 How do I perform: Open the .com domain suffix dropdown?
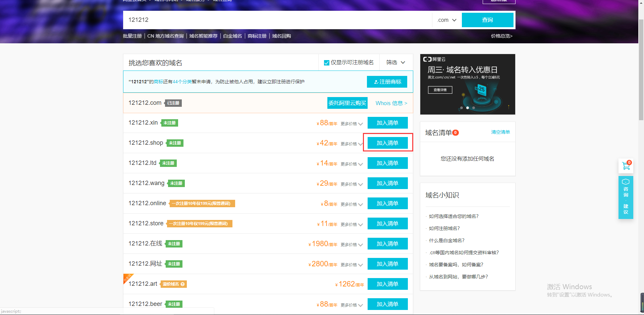[x=447, y=20]
